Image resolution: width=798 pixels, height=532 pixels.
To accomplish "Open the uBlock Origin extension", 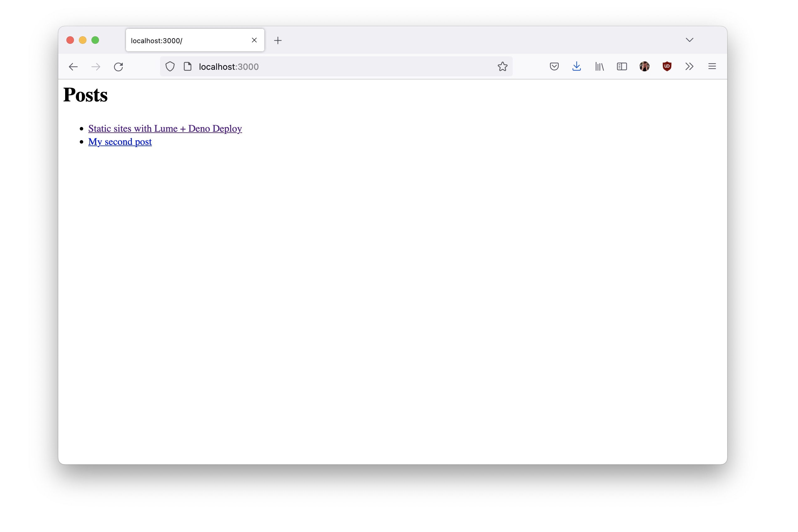I will click(x=666, y=66).
